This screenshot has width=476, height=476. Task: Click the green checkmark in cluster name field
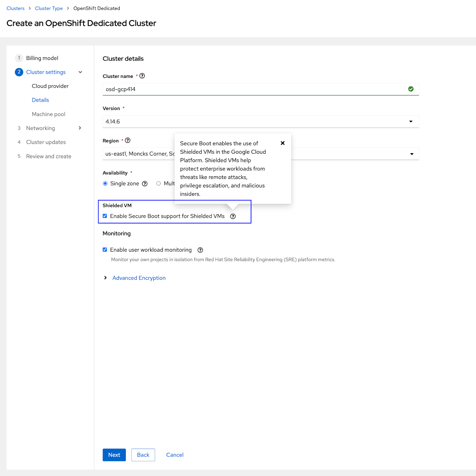click(x=411, y=89)
